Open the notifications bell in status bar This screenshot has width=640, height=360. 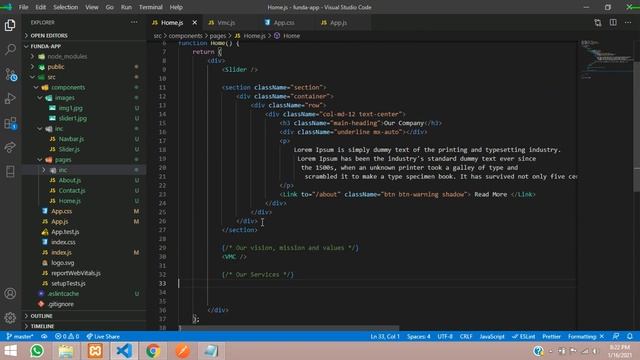point(630,336)
